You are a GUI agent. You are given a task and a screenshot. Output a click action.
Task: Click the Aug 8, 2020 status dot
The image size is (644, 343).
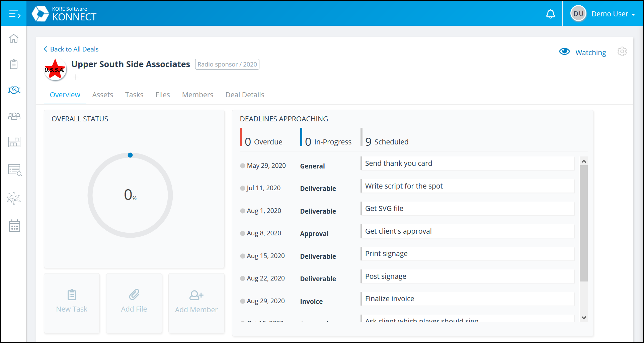pos(243,233)
